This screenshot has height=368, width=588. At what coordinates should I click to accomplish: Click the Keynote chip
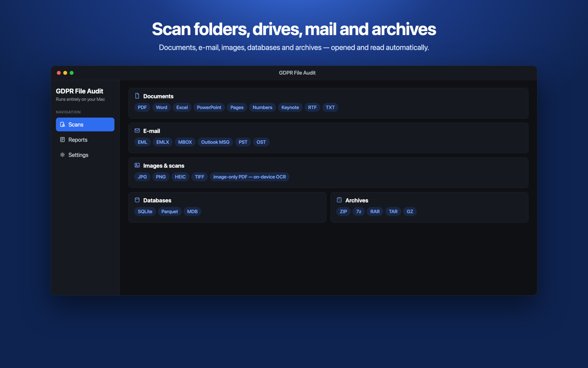(290, 108)
